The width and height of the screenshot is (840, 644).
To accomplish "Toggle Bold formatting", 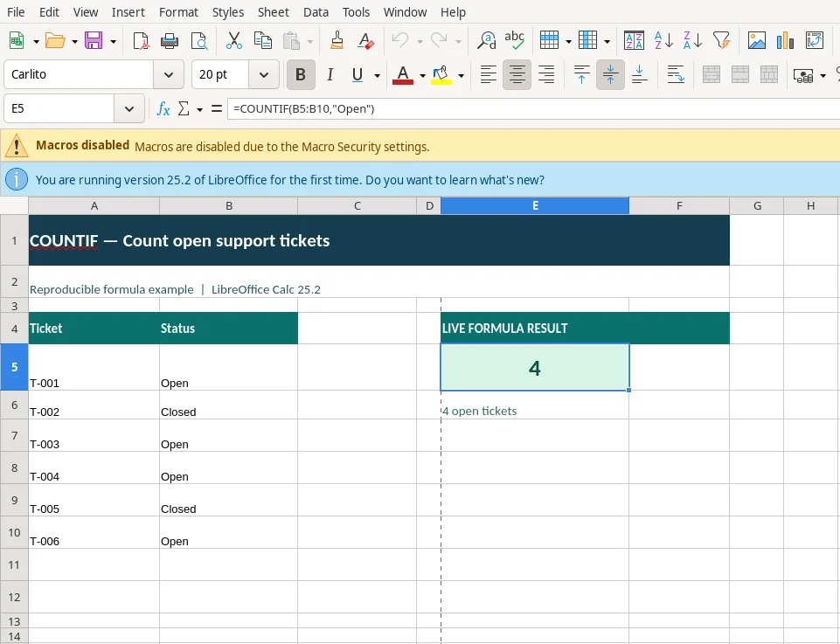I will tap(301, 74).
